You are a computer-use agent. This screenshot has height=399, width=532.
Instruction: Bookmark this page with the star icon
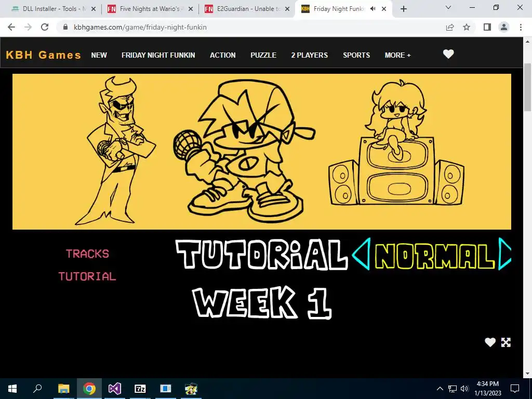467,27
